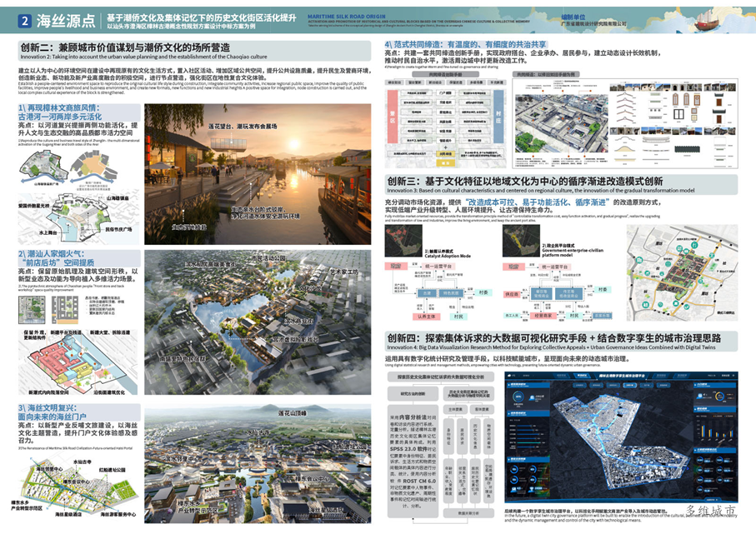Image resolution: width=756 pixels, height=534 pixels.
Task: Click the heading 1\ 再现樟林文商旅风情
Action: click(x=59, y=108)
